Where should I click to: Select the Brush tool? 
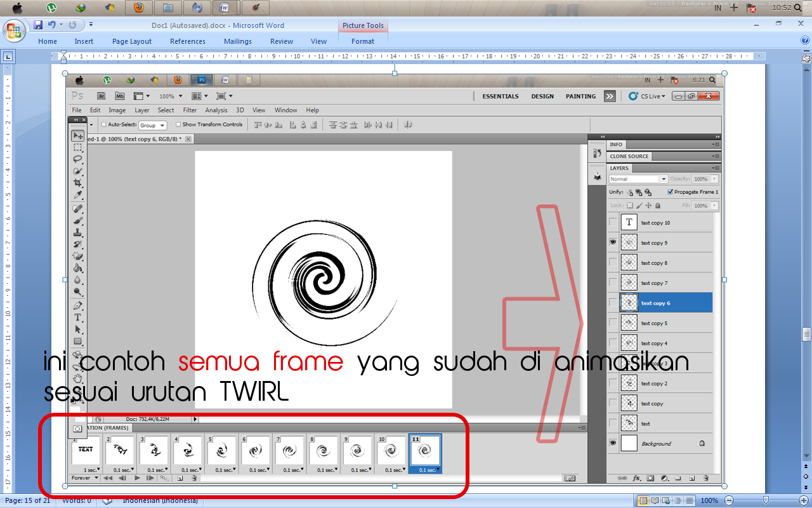(77, 220)
